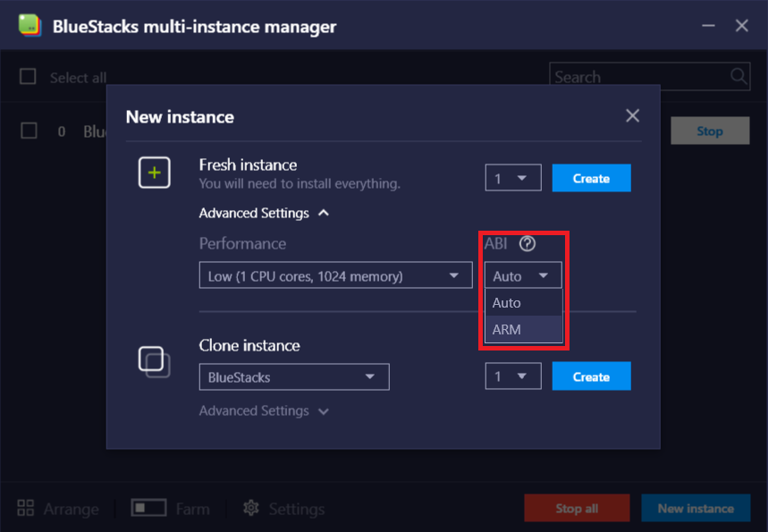
Task: Click the 'New instance' dialog title
Action: [180, 116]
